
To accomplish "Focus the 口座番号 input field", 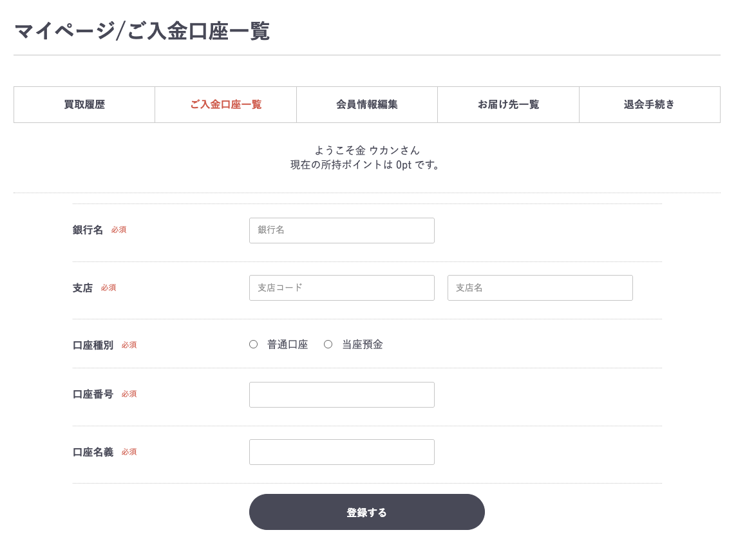I will 342,395.
